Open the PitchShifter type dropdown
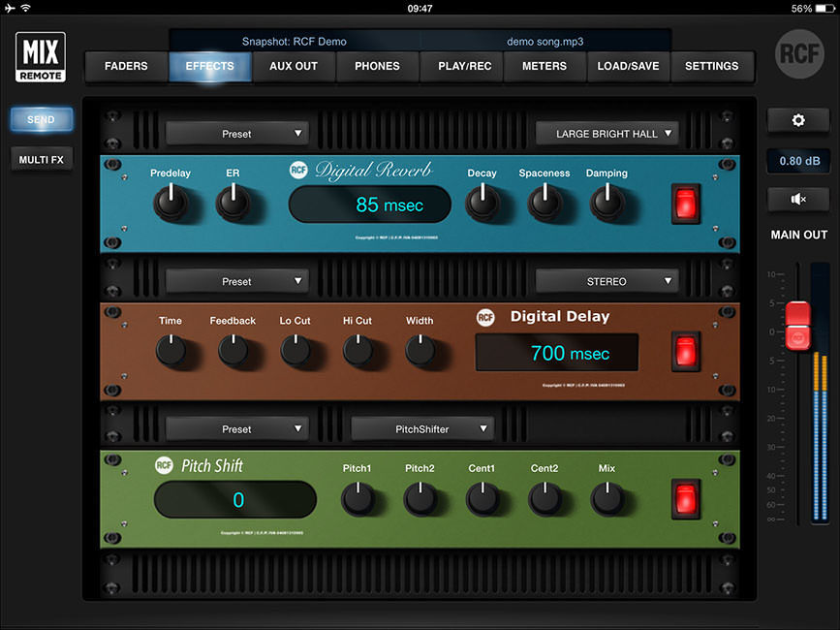Viewport: 840px width, 630px height. (422, 428)
